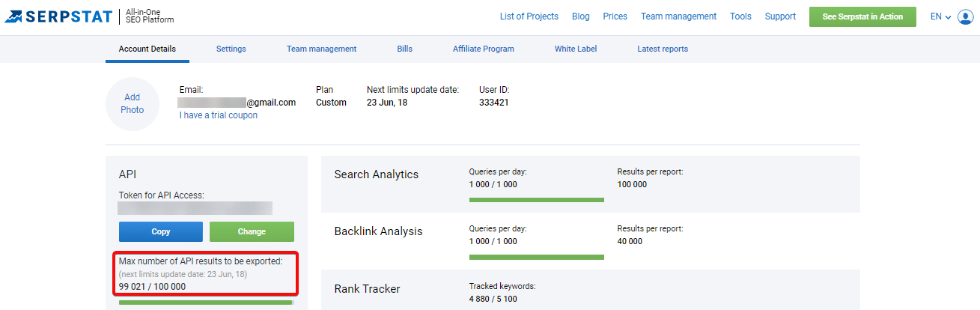Open the White Label tab
This screenshot has width=980, height=310.
coord(576,49)
